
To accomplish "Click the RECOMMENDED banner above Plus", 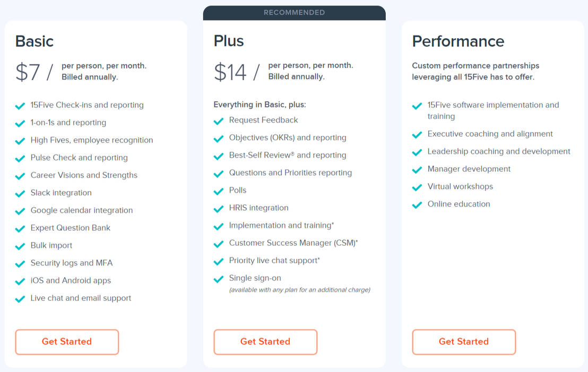I will [x=294, y=13].
